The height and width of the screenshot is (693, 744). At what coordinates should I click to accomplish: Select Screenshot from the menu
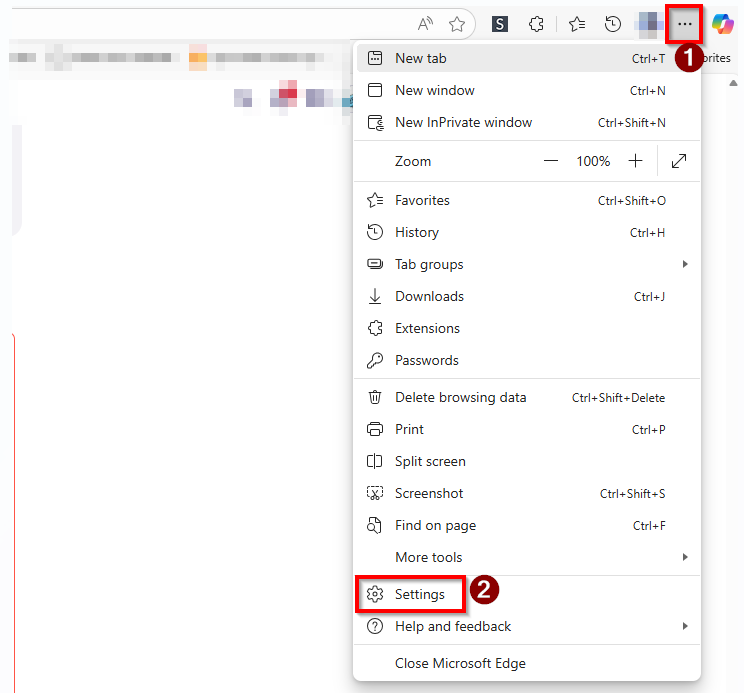click(527, 493)
